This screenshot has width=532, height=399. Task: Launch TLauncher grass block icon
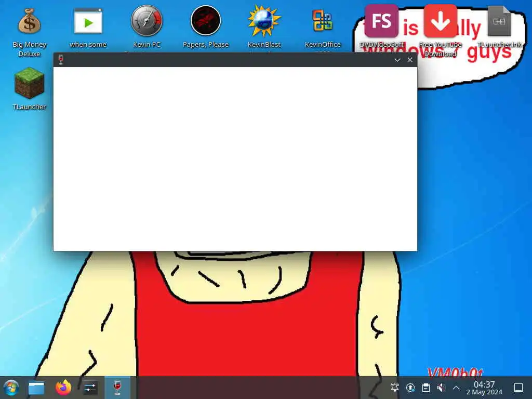(29, 83)
